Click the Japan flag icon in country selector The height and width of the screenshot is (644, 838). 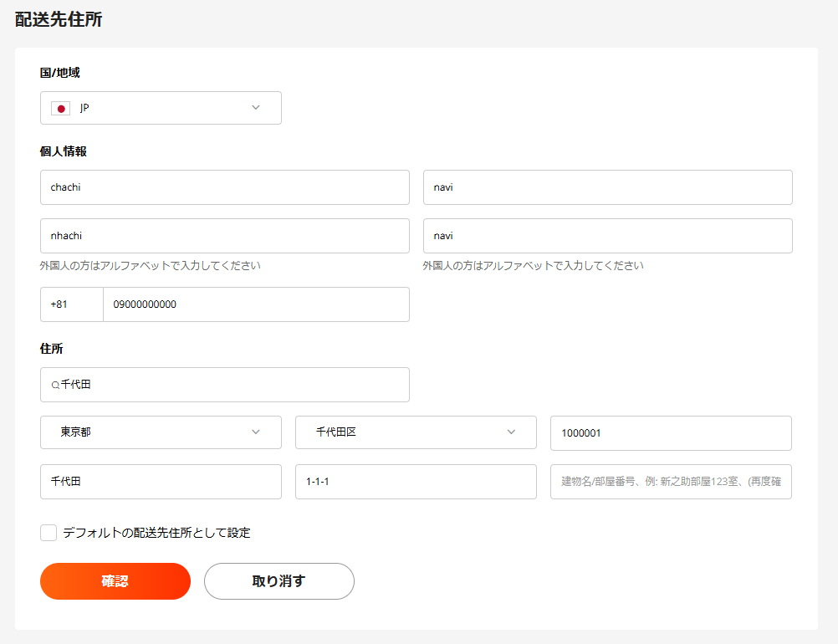tap(60, 109)
